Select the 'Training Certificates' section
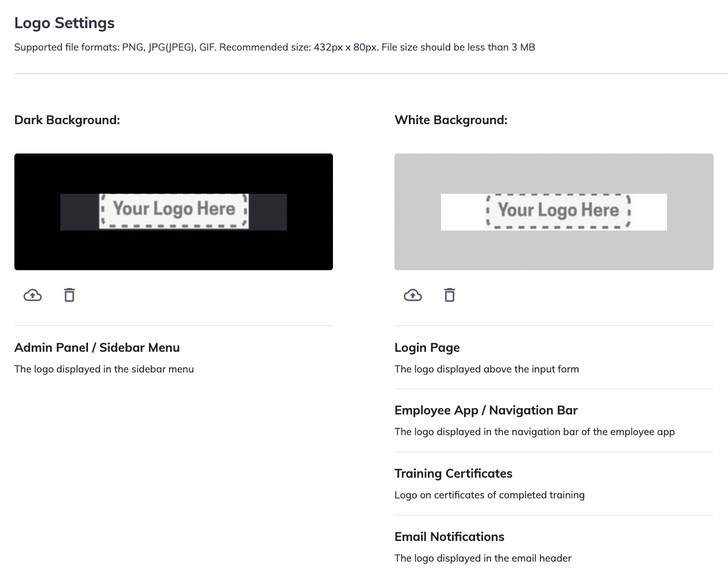The width and height of the screenshot is (728, 576). coord(453,473)
